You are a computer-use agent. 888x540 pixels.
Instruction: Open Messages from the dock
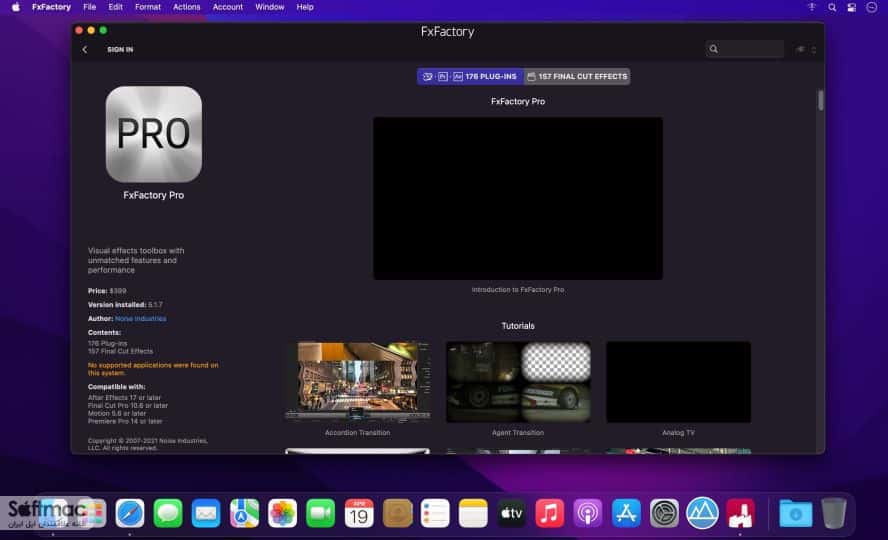(x=168, y=513)
